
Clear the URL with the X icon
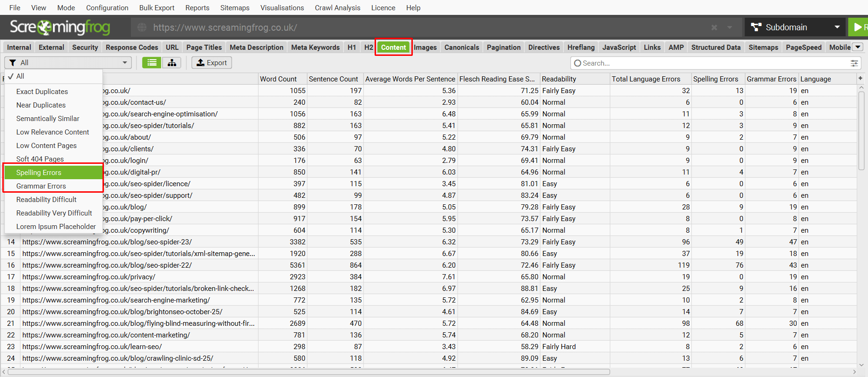coord(714,27)
